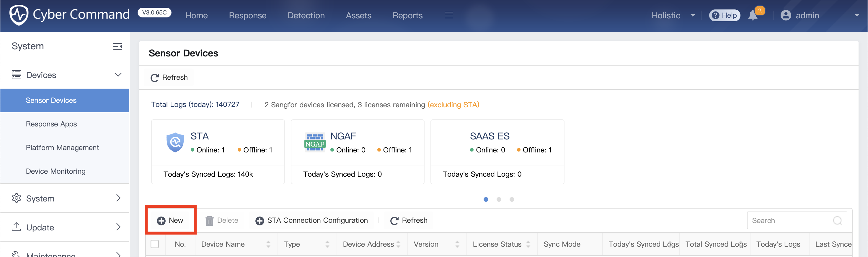Toggle the select-all checkbox in table header
This screenshot has height=257, width=868.
(x=155, y=244)
